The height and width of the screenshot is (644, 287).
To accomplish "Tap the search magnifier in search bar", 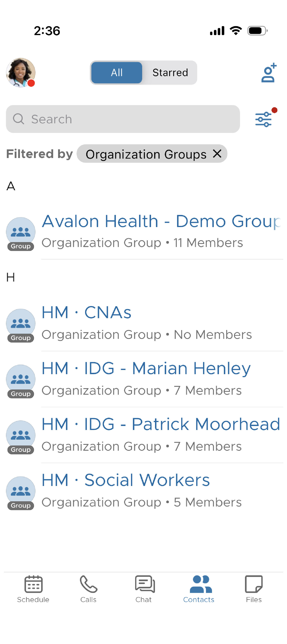I will click(x=19, y=119).
